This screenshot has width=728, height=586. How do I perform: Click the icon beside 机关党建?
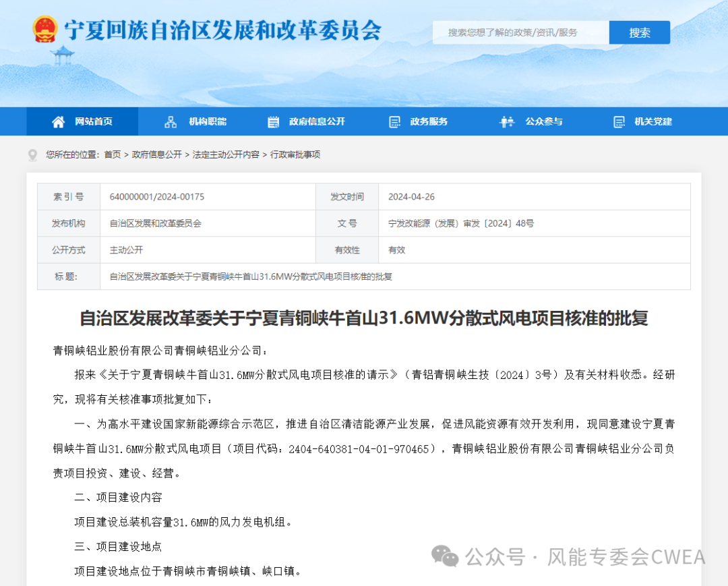[618, 121]
